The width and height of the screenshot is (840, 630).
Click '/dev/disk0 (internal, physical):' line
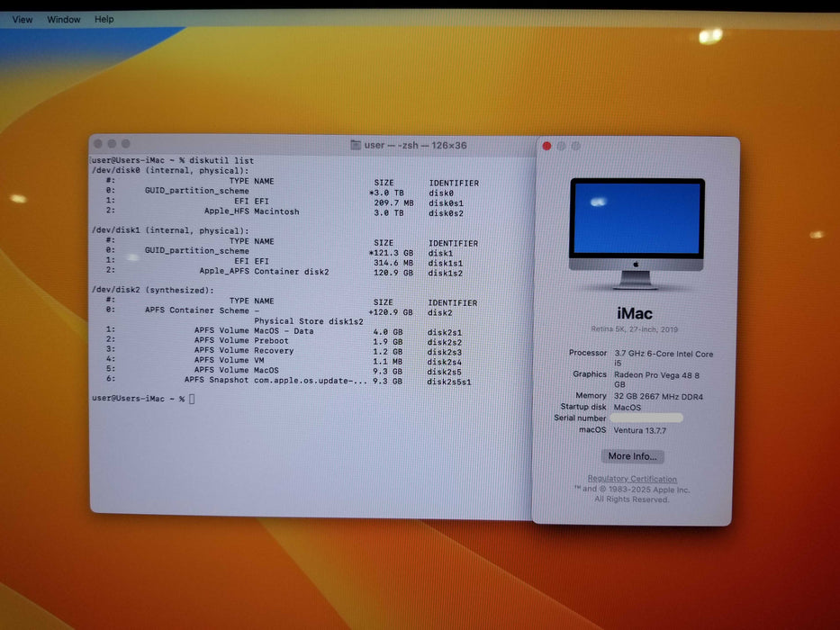point(170,170)
